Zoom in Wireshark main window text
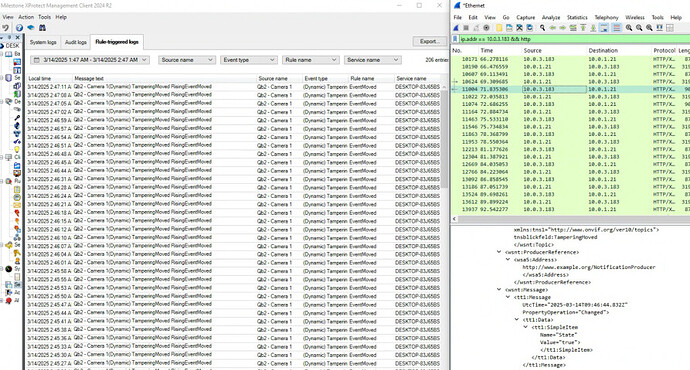 (x=629, y=28)
